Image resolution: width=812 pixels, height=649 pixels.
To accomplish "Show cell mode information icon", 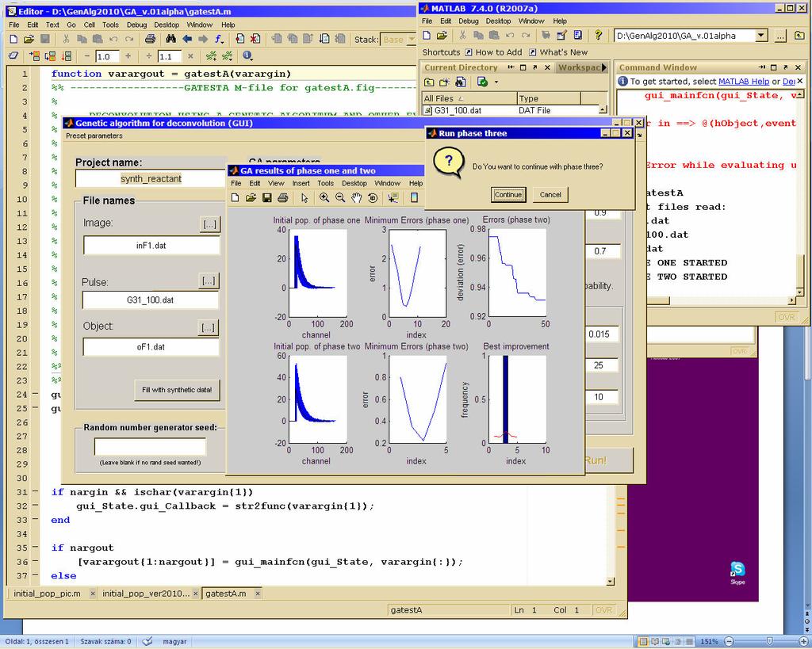I will tap(247, 56).
